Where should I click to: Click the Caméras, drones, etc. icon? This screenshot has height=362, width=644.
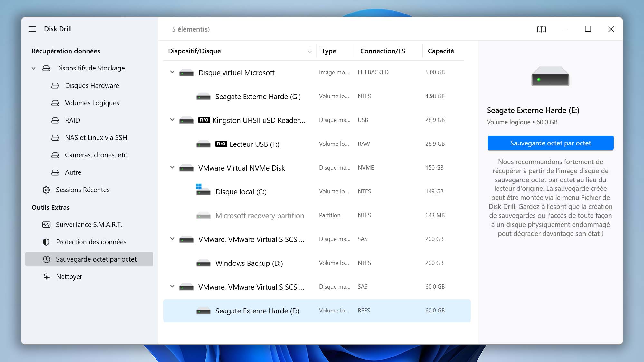[x=55, y=155]
